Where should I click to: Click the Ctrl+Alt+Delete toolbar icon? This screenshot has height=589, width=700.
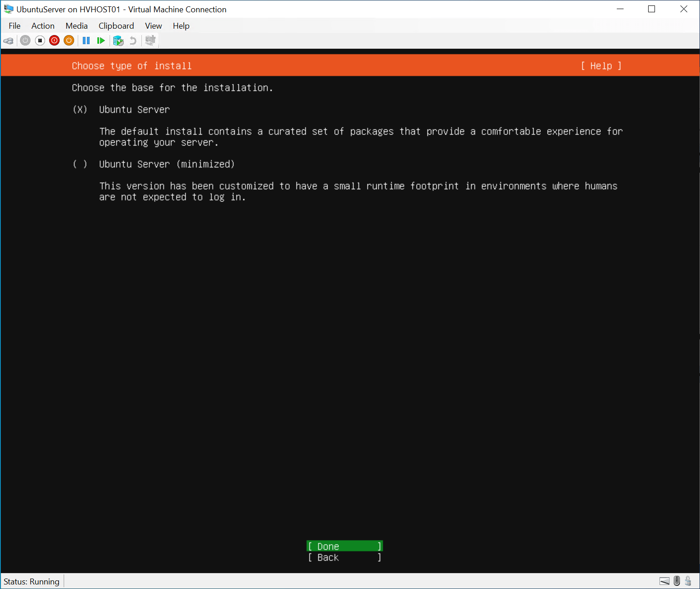8,41
